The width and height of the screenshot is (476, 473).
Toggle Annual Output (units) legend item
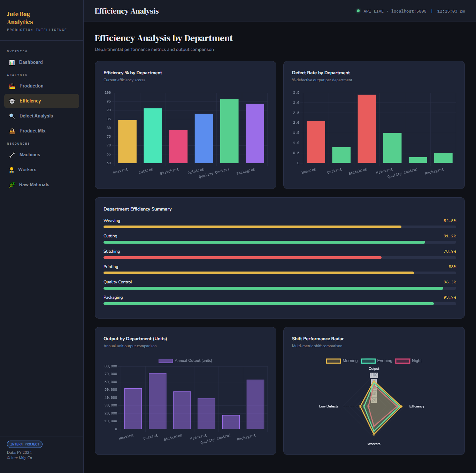(x=185, y=361)
